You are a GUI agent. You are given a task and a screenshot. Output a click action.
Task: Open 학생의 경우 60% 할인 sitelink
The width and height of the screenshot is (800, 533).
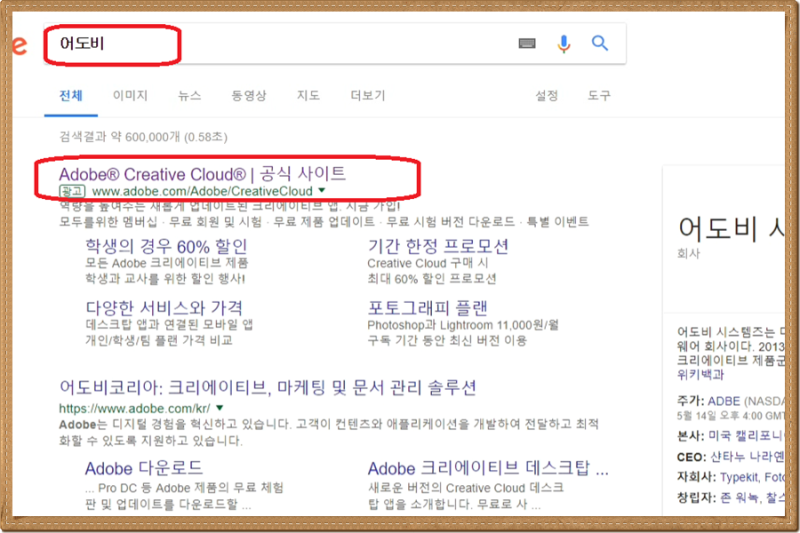click(x=166, y=246)
